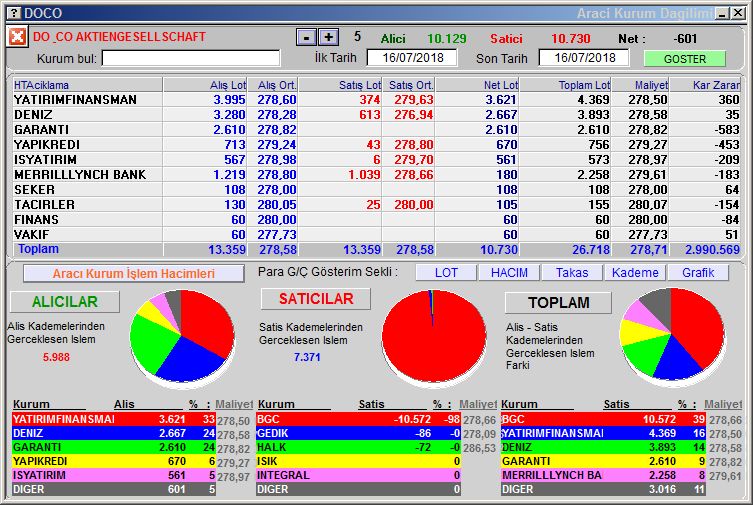Click the SATICILAR button

(316, 299)
